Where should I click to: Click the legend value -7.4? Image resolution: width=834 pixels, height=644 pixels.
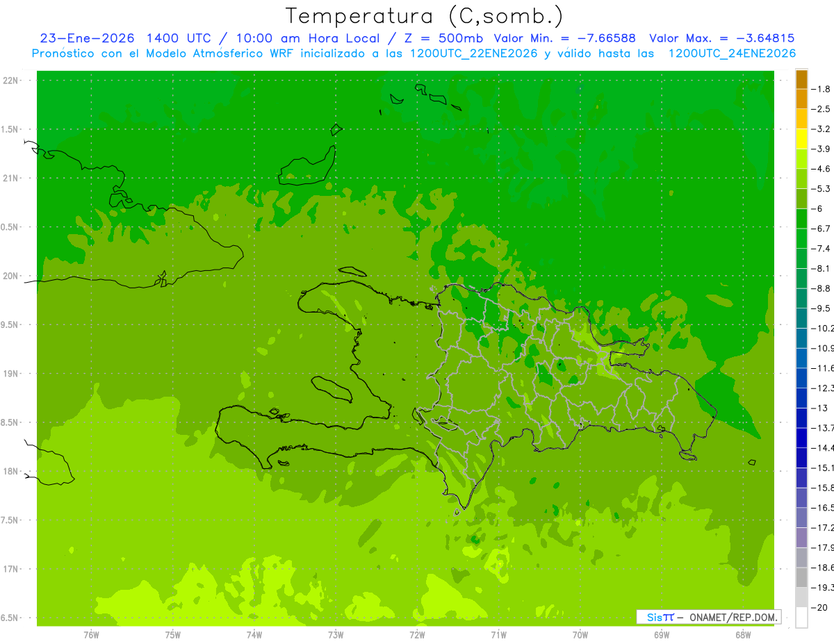click(x=821, y=249)
